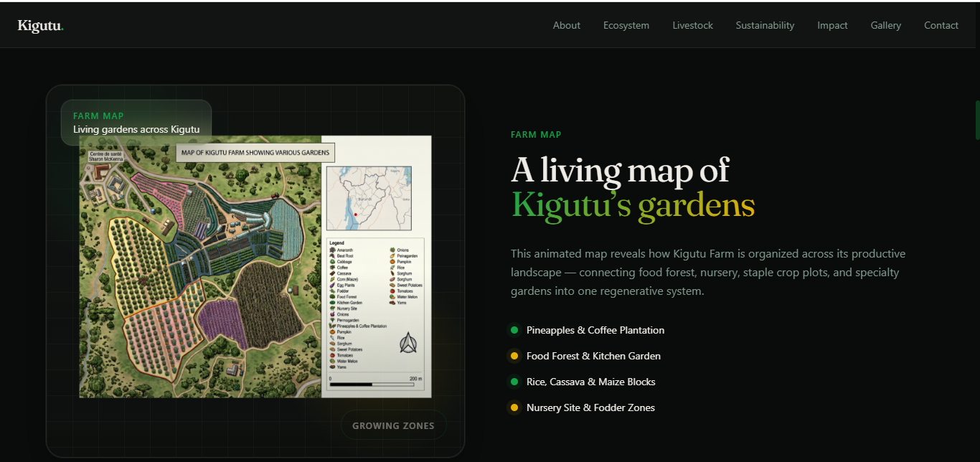Click the Egg Plants icon in the legend

331,286
